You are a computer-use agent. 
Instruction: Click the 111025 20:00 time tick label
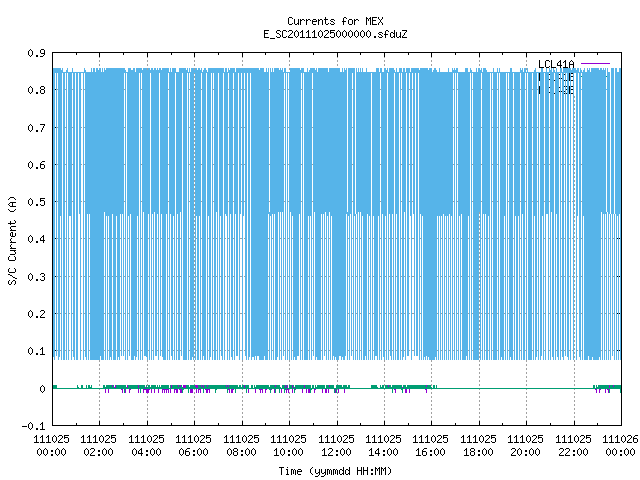point(525,445)
